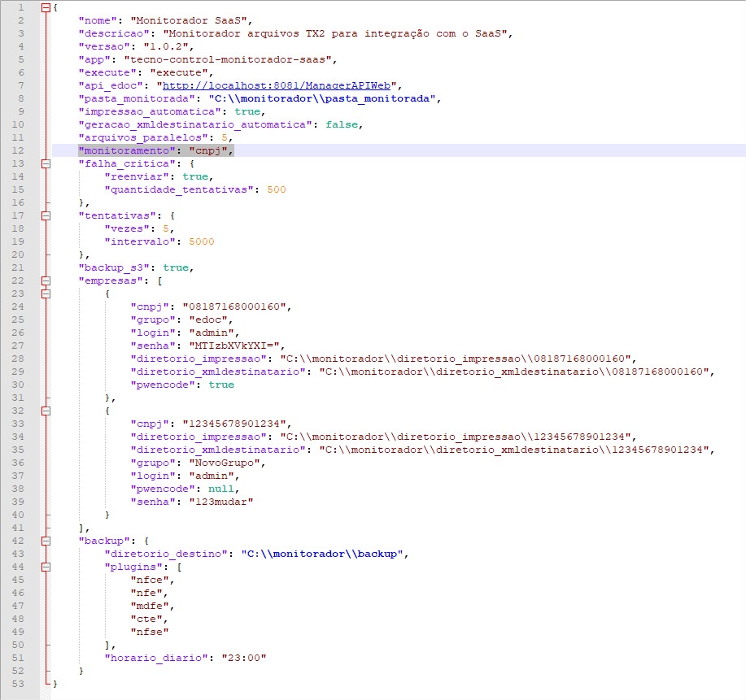746x700 pixels.
Task: Click the grupo value "NovoGrupo"
Action: [x=225, y=463]
